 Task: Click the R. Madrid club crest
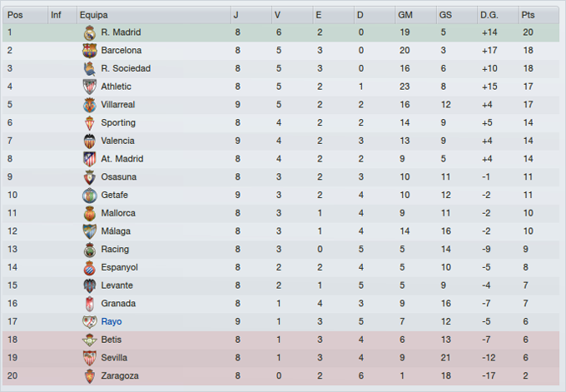click(90, 32)
